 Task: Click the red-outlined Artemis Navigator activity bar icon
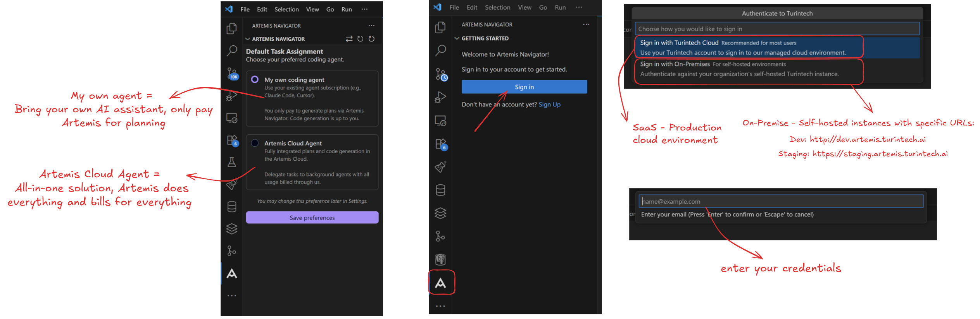pos(440,283)
